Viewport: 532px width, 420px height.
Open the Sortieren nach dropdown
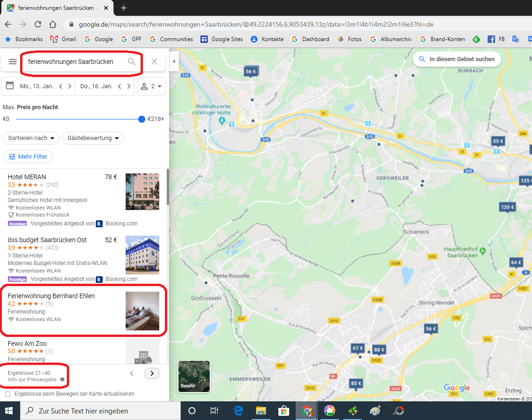pos(31,138)
